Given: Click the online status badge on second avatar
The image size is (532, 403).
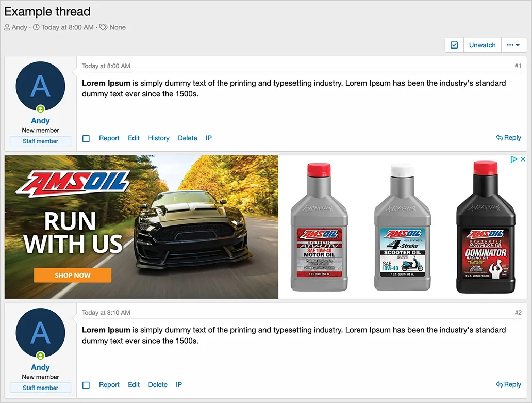Looking at the screenshot, I should pyautogui.click(x=40, y=356).
